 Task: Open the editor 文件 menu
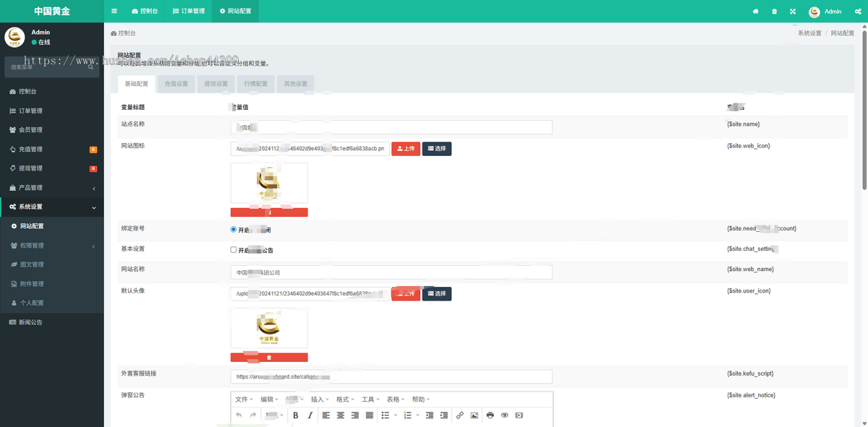(244, 400)
